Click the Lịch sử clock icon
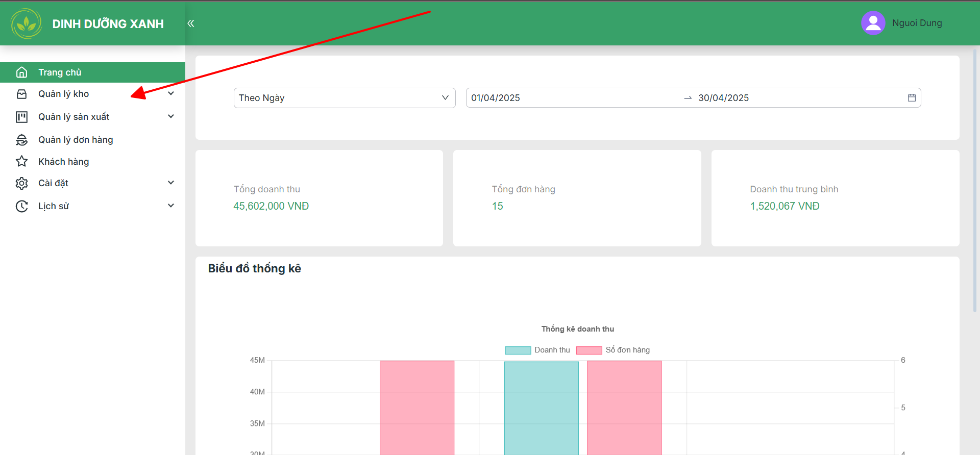980x455 pixels. coord(21,206)
